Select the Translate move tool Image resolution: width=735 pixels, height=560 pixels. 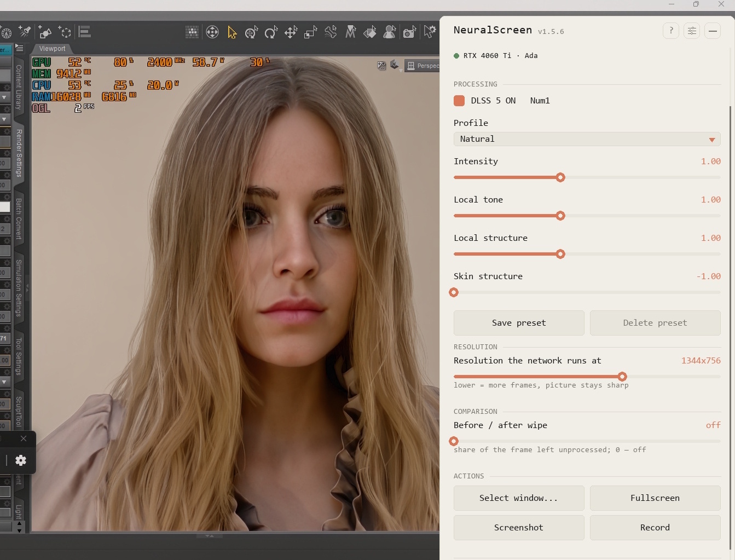(291, 32)
